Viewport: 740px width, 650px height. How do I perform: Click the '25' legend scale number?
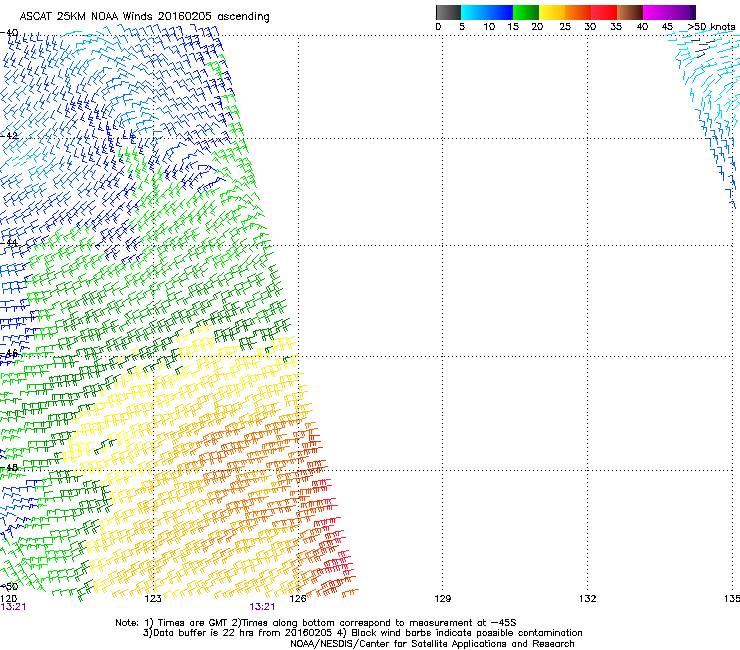tap(565, 26)
